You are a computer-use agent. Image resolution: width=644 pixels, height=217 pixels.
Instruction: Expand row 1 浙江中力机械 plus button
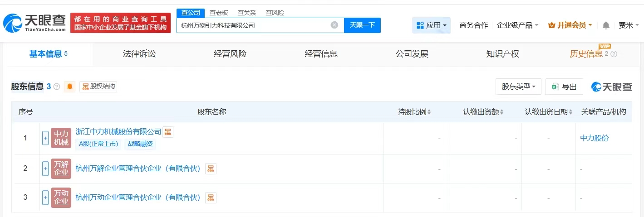coord(45,138)
